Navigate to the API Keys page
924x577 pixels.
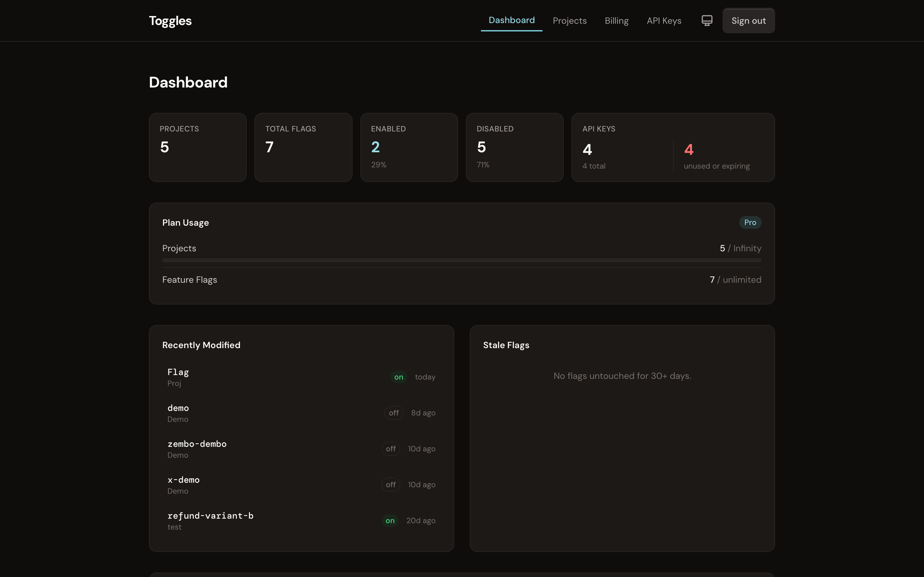pos(664,20)
